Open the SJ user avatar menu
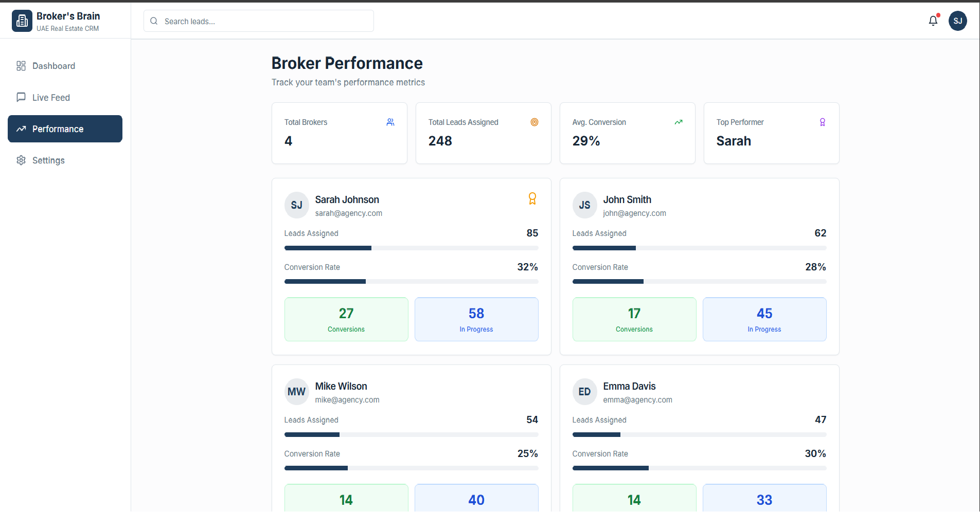 [957, 21]
